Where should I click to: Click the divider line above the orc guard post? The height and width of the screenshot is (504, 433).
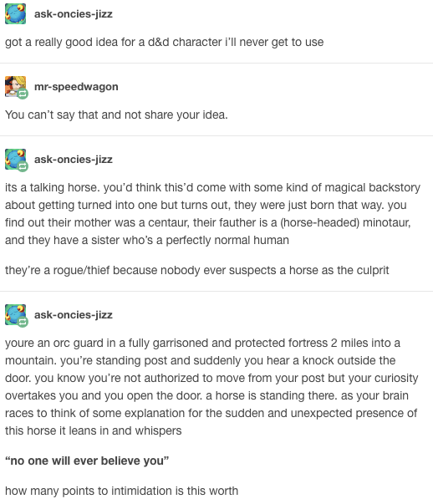(x=216, y=292)
